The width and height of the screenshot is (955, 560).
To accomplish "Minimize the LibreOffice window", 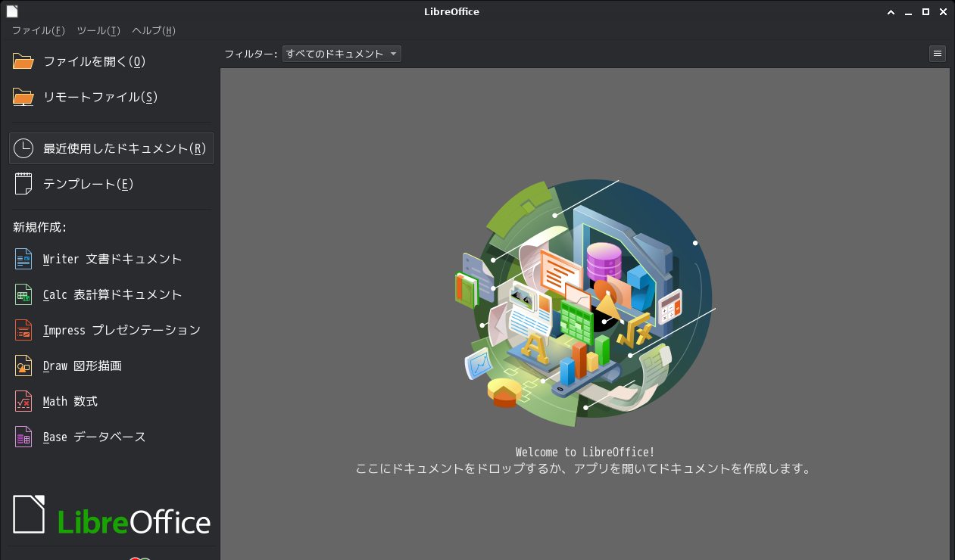I will click(x=908, y=11).
